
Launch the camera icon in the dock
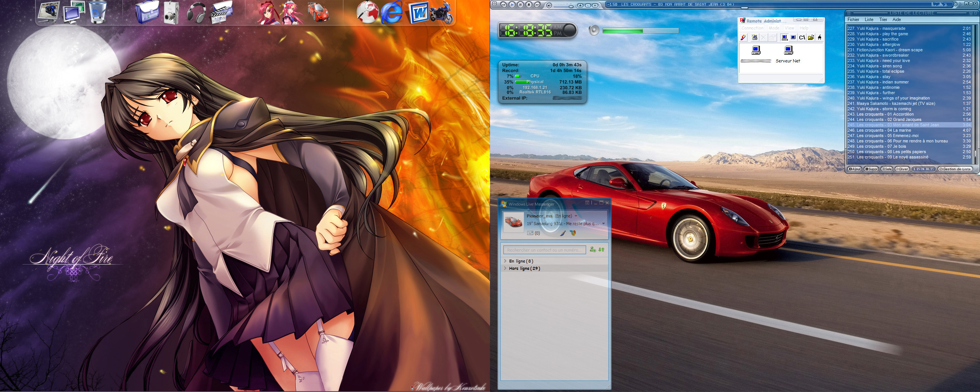tap(171, 13)
